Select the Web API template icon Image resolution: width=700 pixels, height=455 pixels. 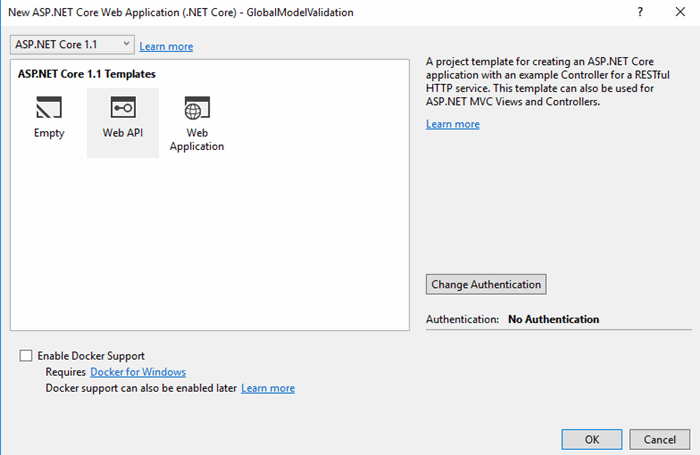(x=123, y=107)
